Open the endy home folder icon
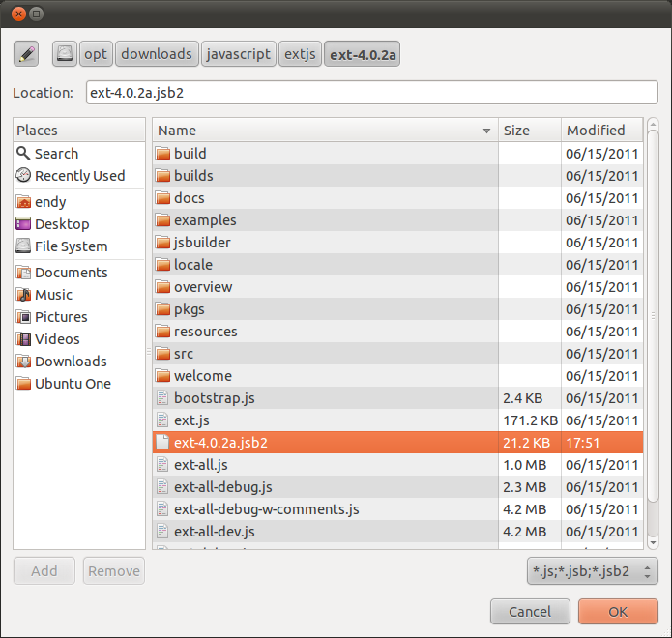Viewport: 672px width, 638px height. pyautogui.click(x=24, y=202)
